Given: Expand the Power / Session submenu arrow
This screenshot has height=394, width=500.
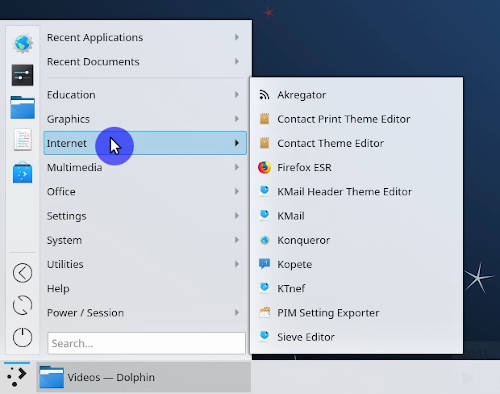Looking at the screenshot, I should (237, 312).
